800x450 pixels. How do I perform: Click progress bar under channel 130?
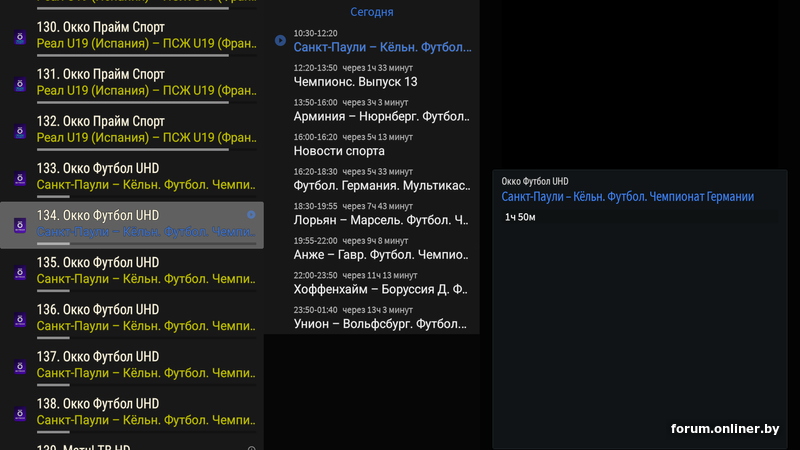coord(146,56)
